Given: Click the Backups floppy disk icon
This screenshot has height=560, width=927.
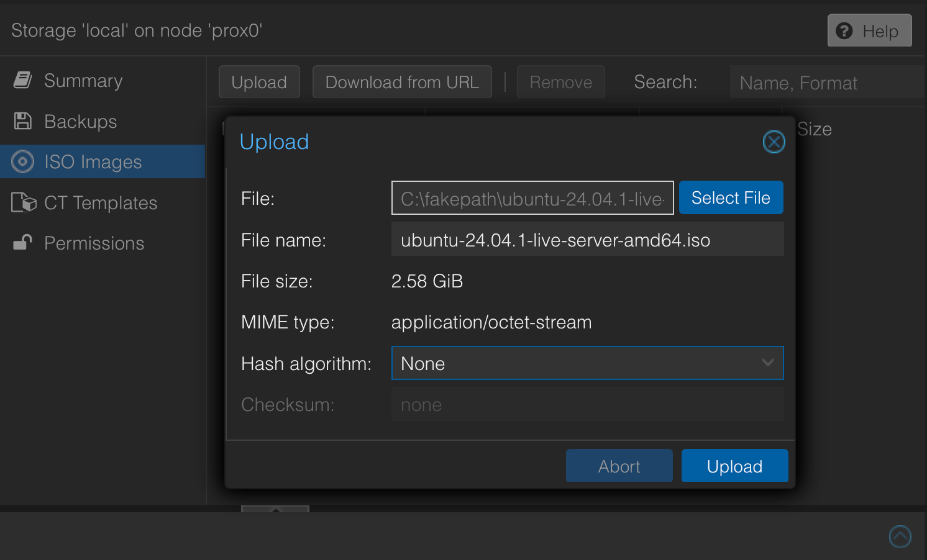Looking at the screenshot, I should click(x=23, y=121).
